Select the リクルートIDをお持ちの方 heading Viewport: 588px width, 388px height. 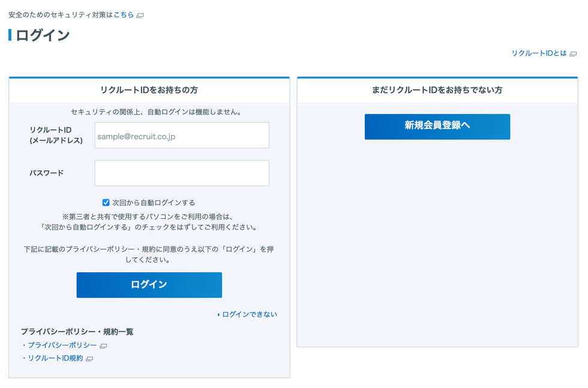[149, 90]
